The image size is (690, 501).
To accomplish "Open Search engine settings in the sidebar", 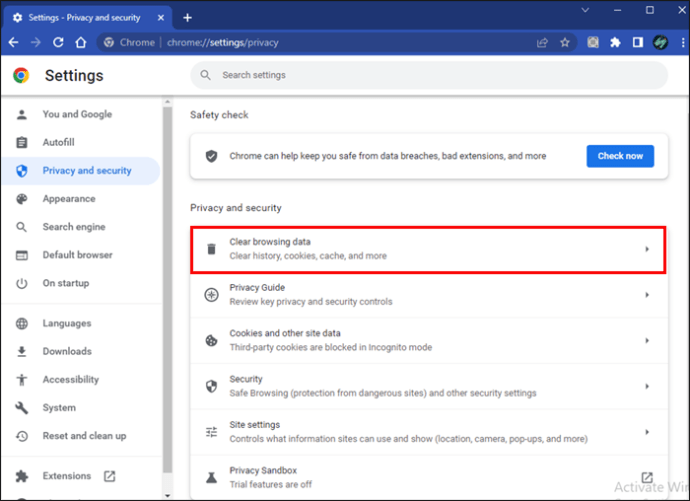I will (x=73, y=227).
